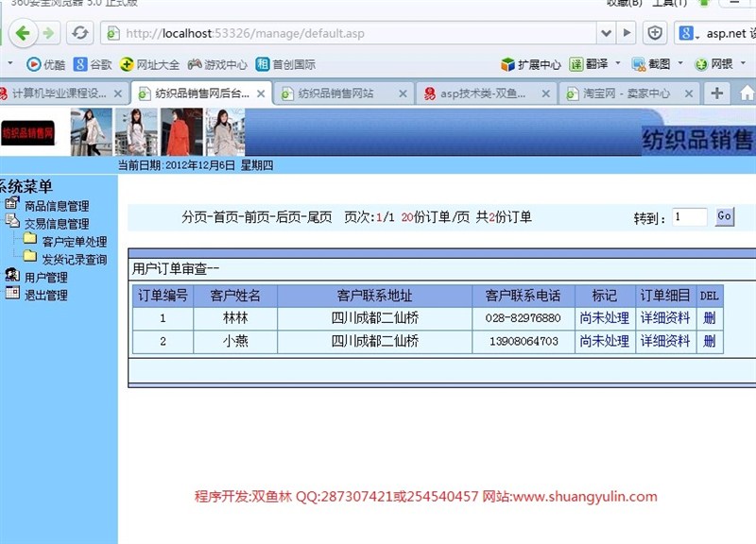Click the red coat model photo
The height and width of the screenshot is (544, 756).
181,131
